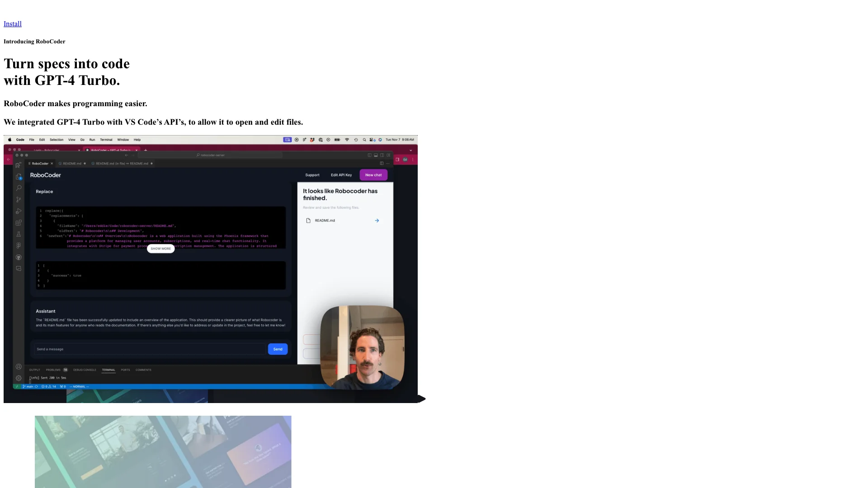Image resolution: width=868 pixels, height=488 pixels.
Task: Open the Install link
Action: 13,24
